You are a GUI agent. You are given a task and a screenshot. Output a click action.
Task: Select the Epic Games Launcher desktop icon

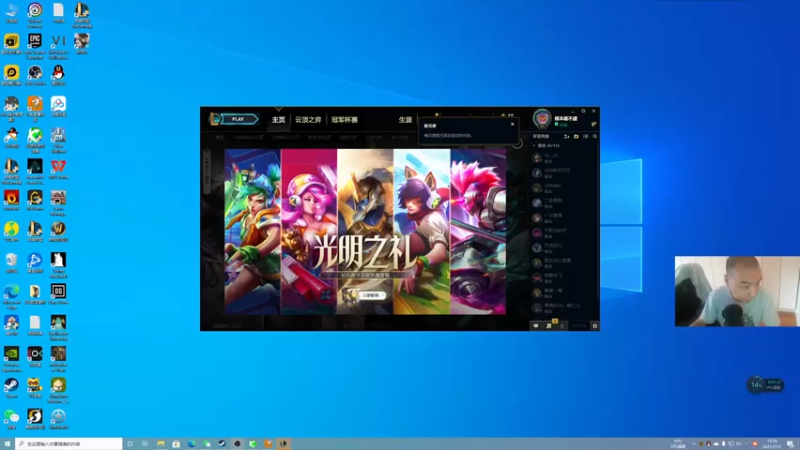[x=35, y=44]
